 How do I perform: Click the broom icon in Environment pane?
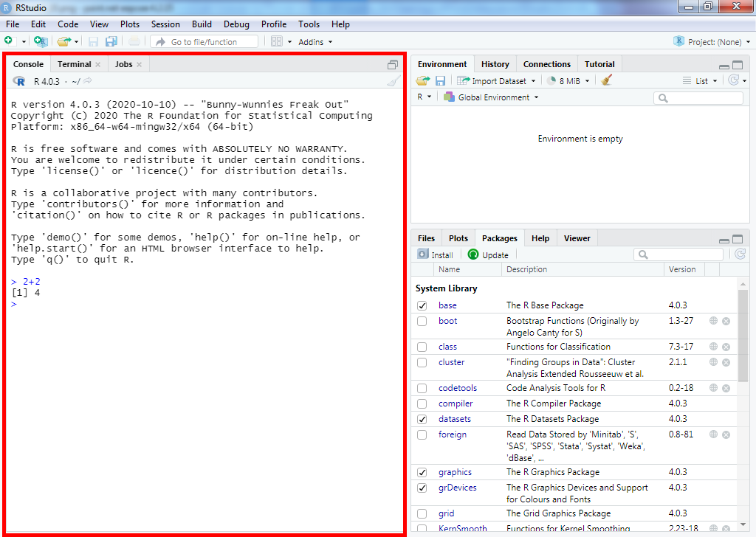pyautogui.click(x=607, y=80)
